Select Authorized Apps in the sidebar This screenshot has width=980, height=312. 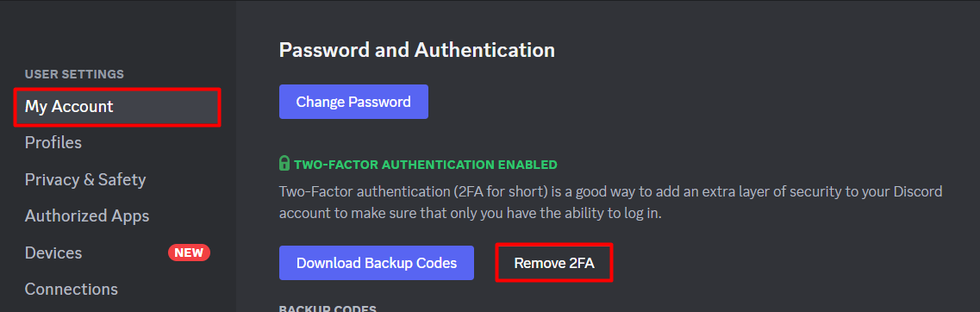(87, 216)
